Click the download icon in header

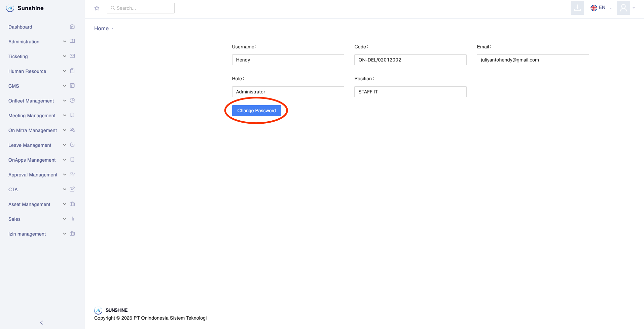coord(577,8)
